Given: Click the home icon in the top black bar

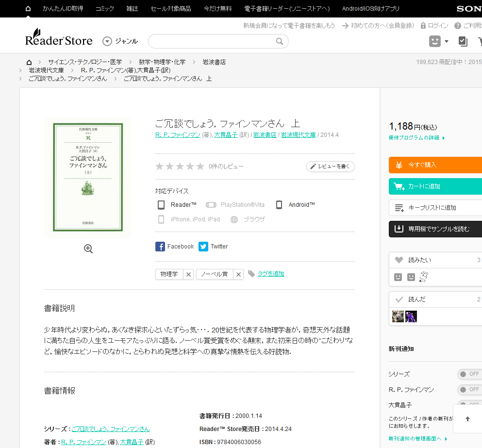Looking at the screenshot, I should pos(28,8).
